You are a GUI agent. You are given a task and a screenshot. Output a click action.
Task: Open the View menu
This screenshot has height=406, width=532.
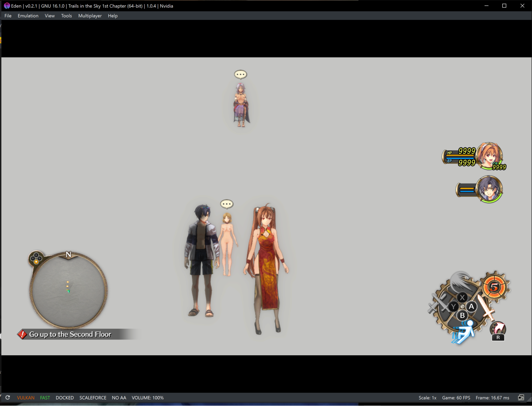(50, 16)
